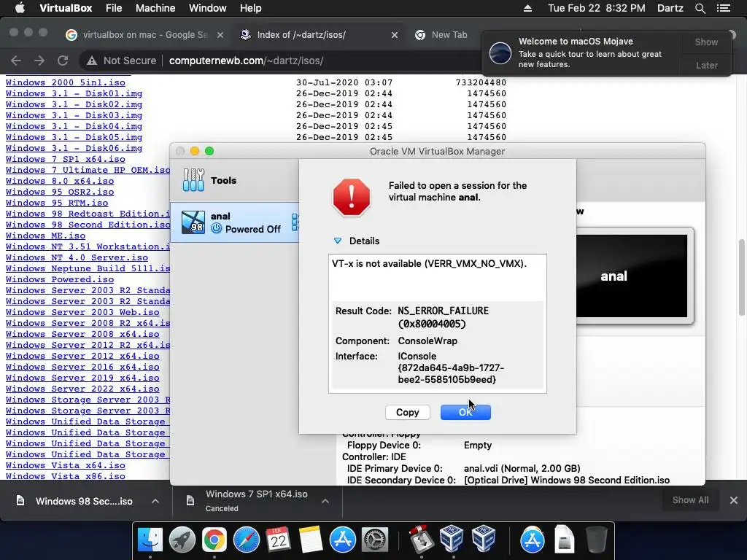Click OK in the VirtualBox error dialog
This screenshot has width=747, height=560.
tap(465, 413)
